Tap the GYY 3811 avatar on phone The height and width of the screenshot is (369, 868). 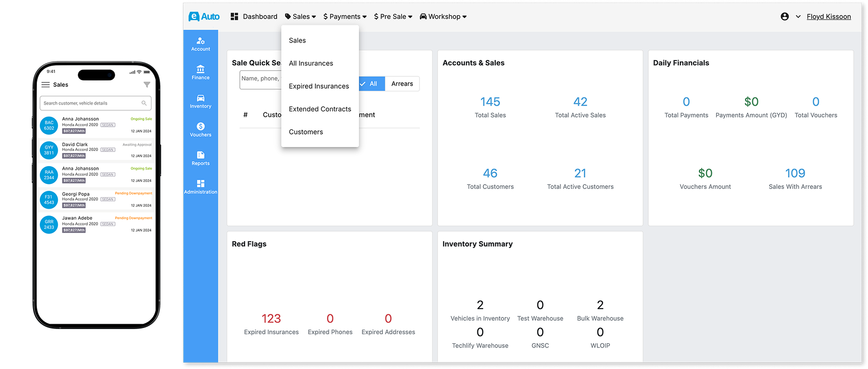click(x=49, y=150)
